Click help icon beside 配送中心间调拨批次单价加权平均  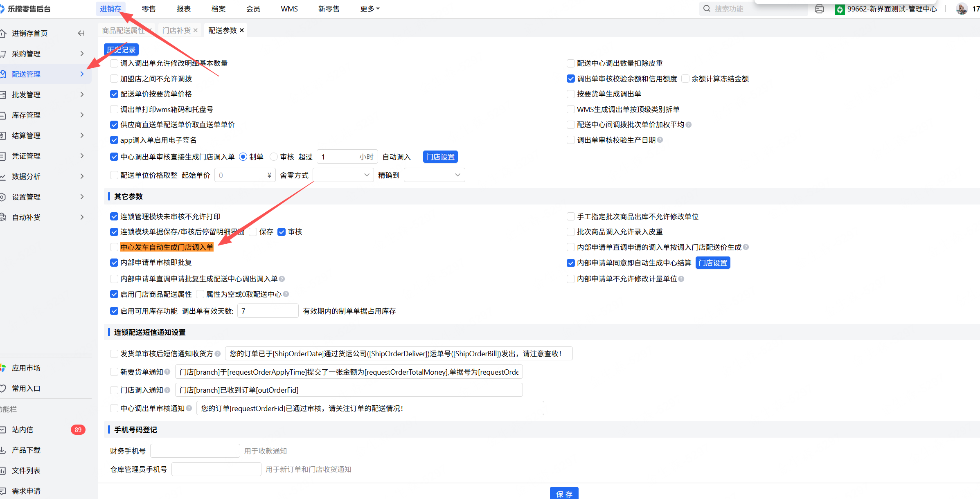point(689,125)
